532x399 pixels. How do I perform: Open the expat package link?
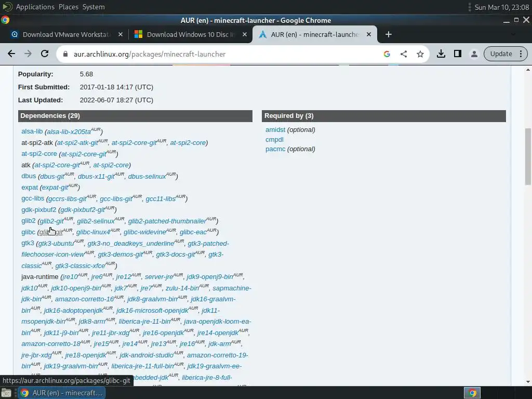[30, 187]
